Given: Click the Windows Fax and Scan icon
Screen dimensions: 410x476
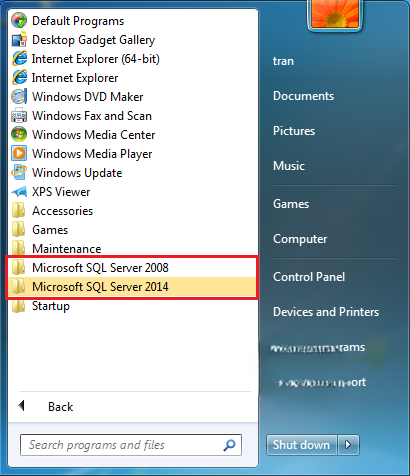Looking at the screenshot, I should (x=19, y=116).
